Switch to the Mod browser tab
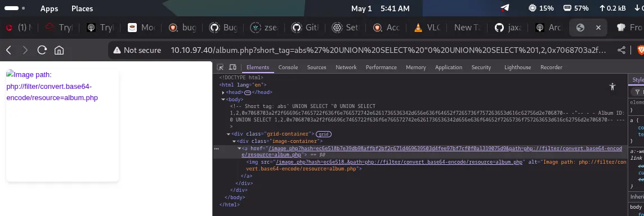This screenshot has height=216, width=644. [x=142, y=28]
